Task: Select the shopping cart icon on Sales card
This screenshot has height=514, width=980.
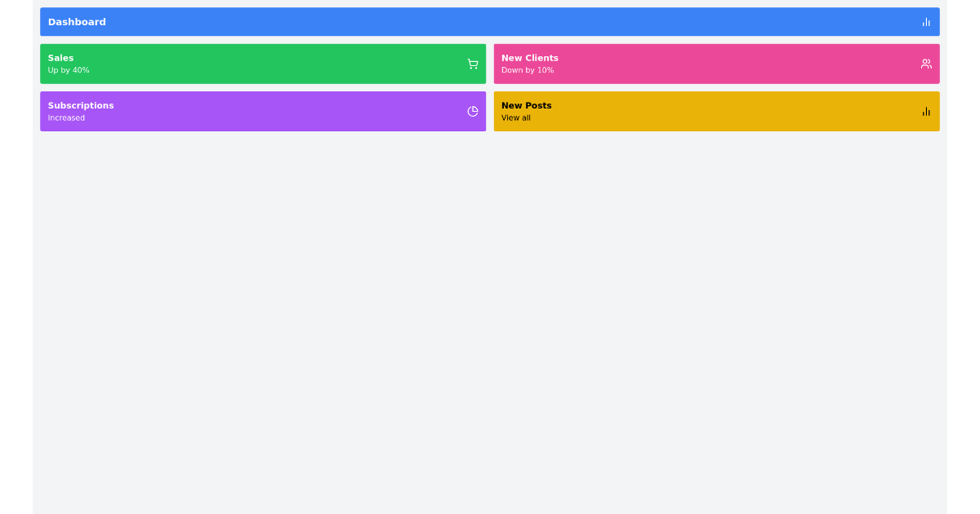Action: click(472, 64)
